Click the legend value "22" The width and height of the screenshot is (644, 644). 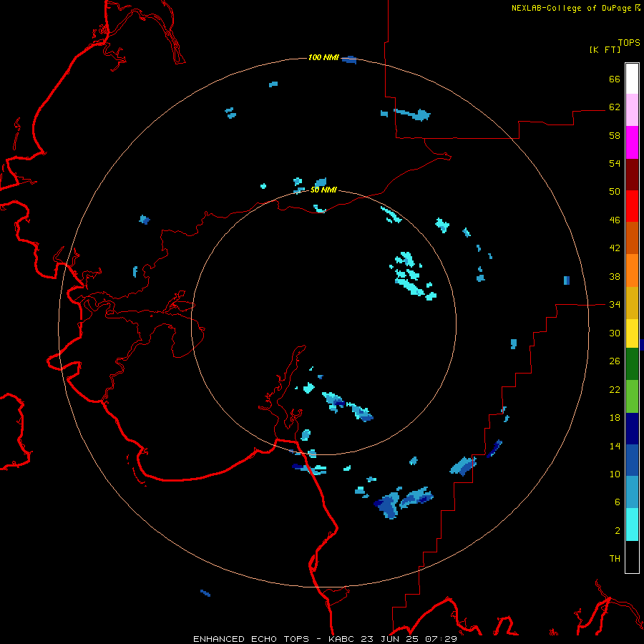pos(615,389)
